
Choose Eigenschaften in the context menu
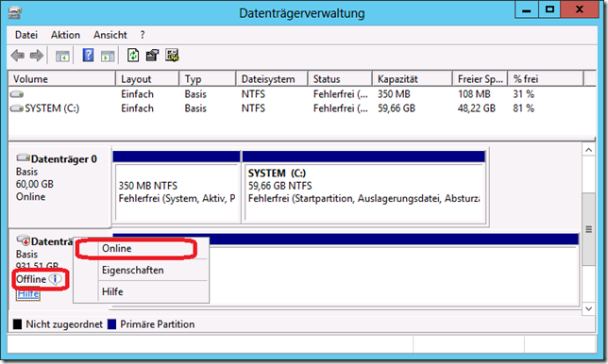coord(142,270)
